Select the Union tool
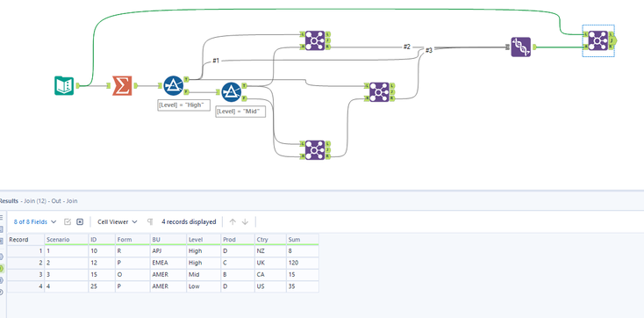The height and width of the screenshot is (318, 644). point(521,47)
